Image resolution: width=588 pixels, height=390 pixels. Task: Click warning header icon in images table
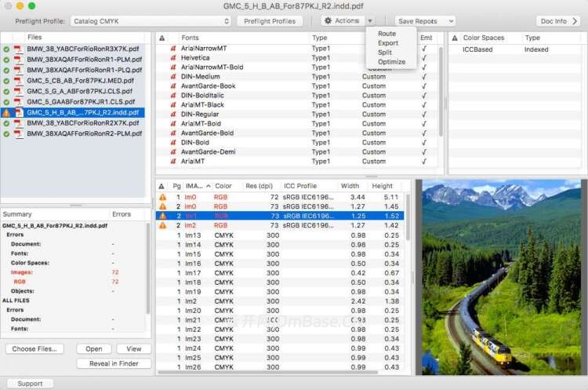(162, 186)
